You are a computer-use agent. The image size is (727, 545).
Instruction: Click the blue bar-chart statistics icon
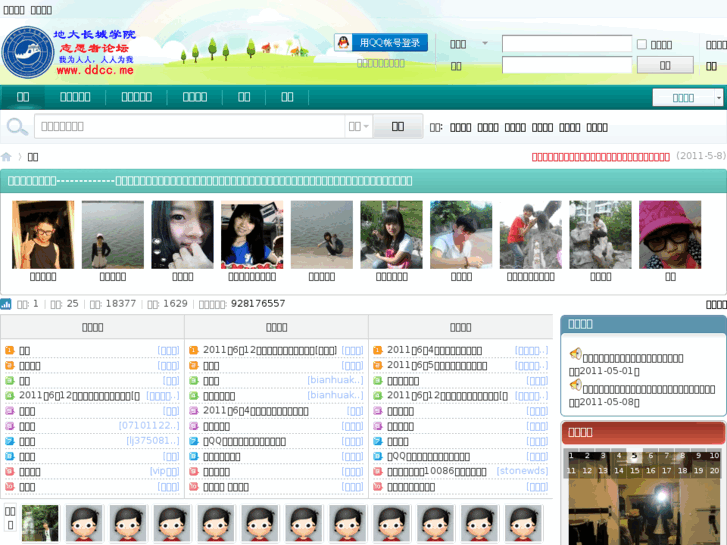click(x=6, y=304)
